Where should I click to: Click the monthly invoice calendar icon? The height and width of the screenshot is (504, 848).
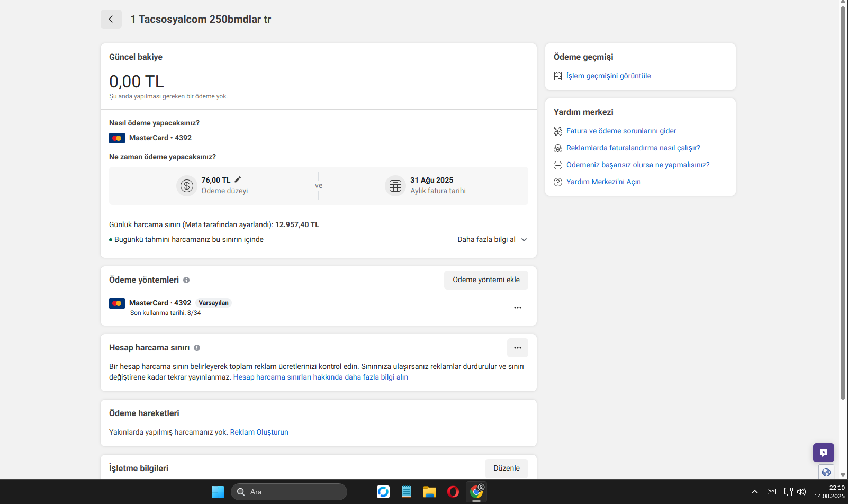(395, 186)
